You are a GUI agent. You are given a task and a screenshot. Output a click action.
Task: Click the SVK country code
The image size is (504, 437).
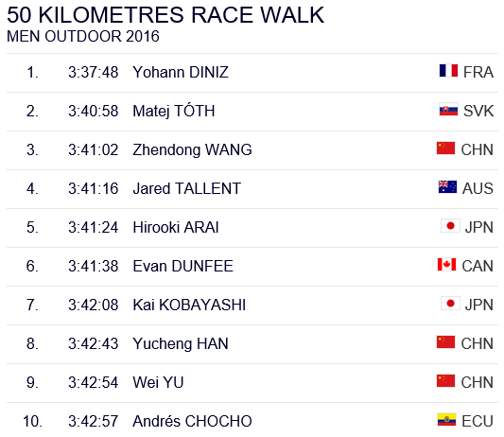tap(478, 112)
